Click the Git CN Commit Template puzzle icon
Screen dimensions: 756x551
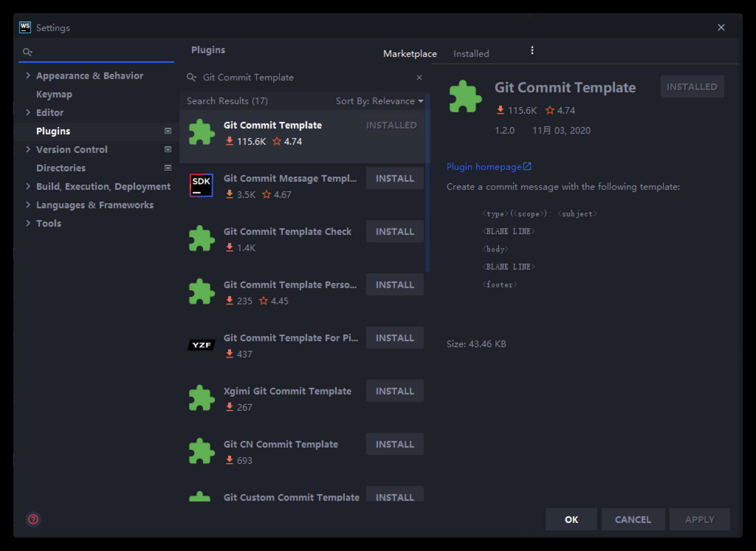(x=202, y=451)
